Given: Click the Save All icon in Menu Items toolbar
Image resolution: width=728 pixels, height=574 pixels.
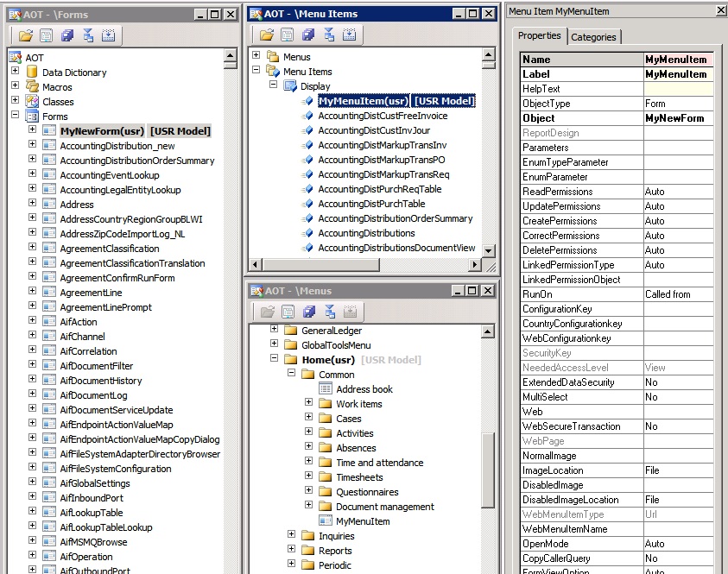Looking at the screenshot, I should 308,35.
